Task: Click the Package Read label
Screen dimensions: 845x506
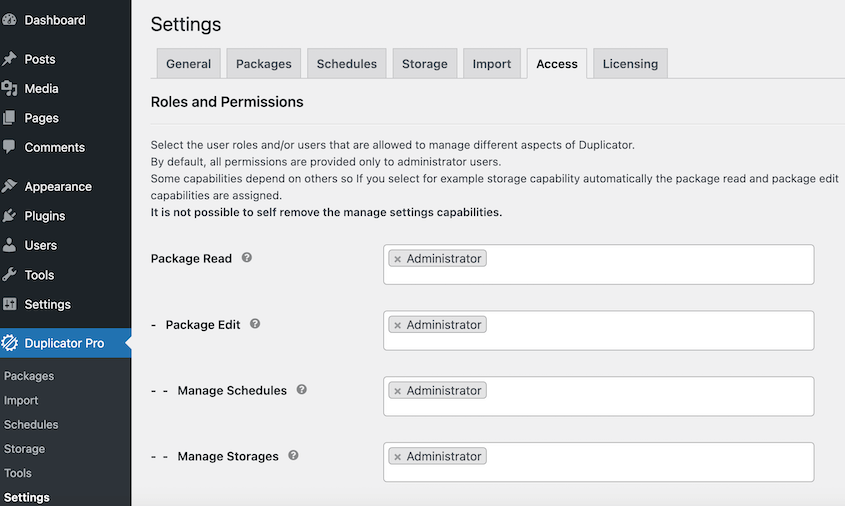Action: 191,259
